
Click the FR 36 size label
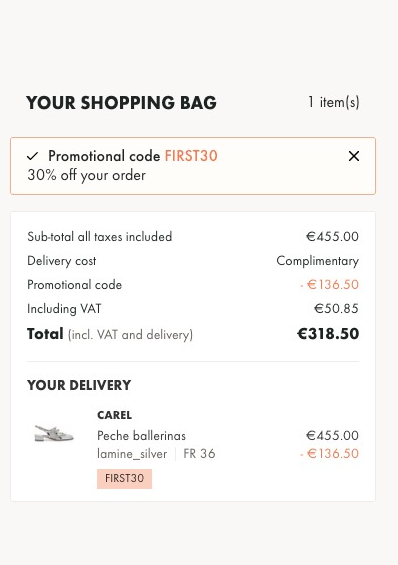pos(199,454)
